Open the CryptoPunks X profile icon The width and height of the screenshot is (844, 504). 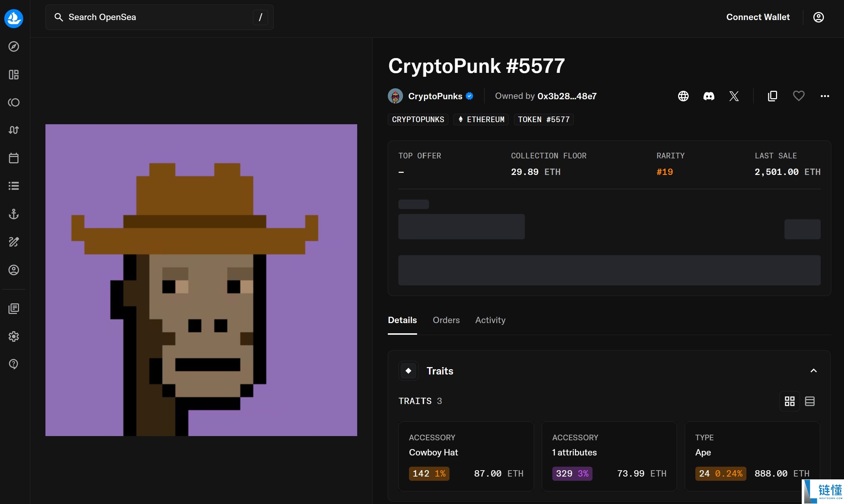[734, 96]
